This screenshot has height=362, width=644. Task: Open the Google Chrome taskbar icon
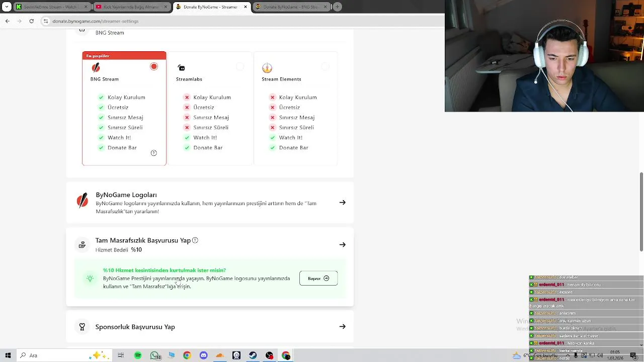point(187,355)
